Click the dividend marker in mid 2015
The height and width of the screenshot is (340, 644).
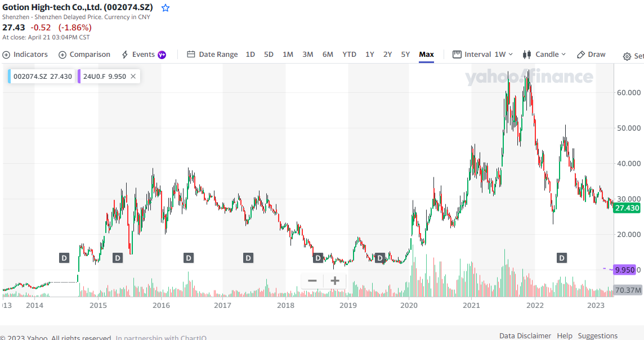[118, 258]
